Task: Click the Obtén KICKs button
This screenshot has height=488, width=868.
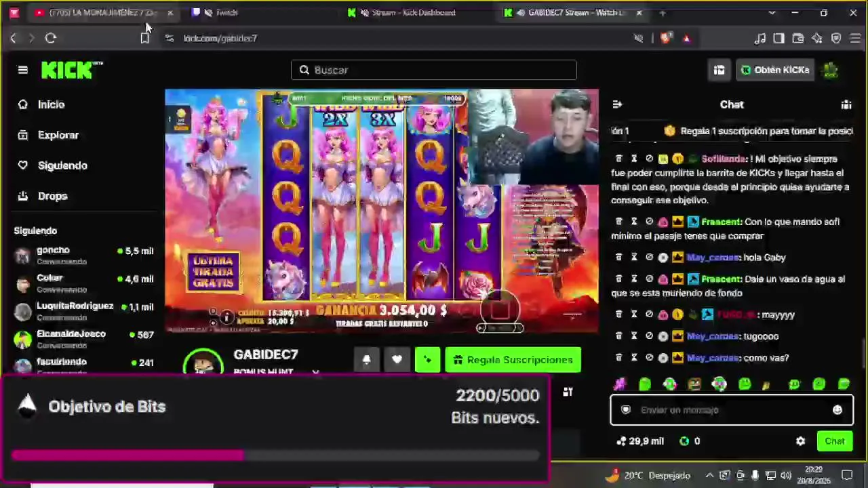Action: pos(775,70)
